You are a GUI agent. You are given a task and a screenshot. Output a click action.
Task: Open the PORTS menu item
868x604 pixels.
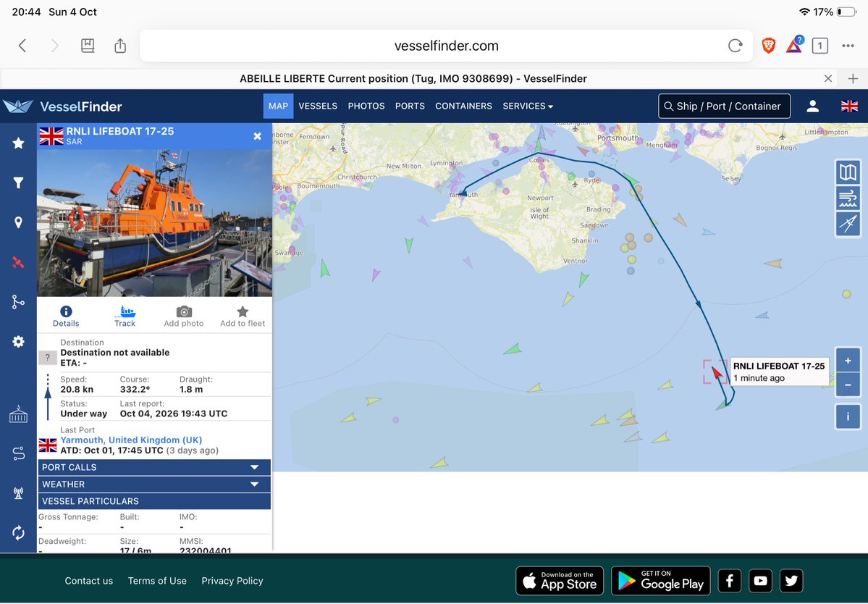point(410,106)
